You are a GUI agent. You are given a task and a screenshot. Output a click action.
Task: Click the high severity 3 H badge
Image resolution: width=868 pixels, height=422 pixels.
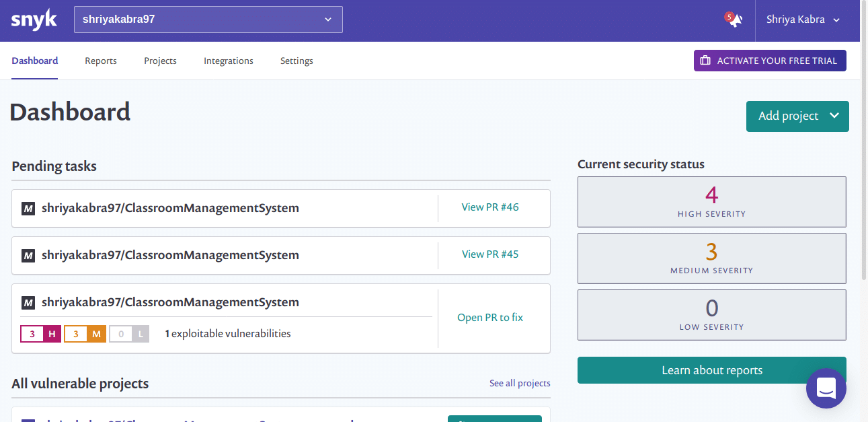click(x=42, y=334)
